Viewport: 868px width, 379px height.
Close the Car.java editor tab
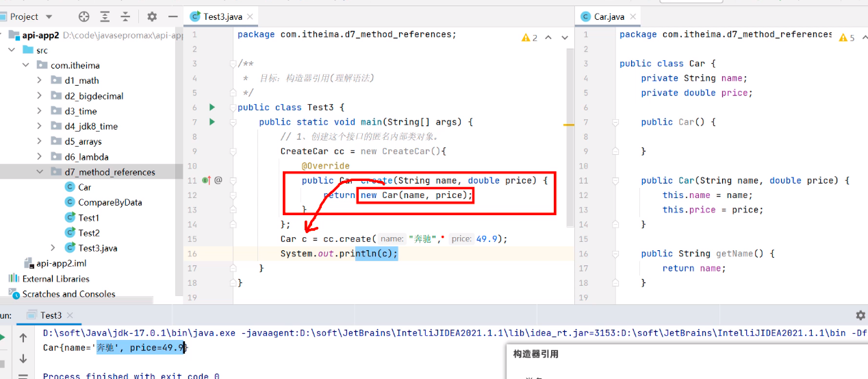pyautogui.click(x=633, y=16)
